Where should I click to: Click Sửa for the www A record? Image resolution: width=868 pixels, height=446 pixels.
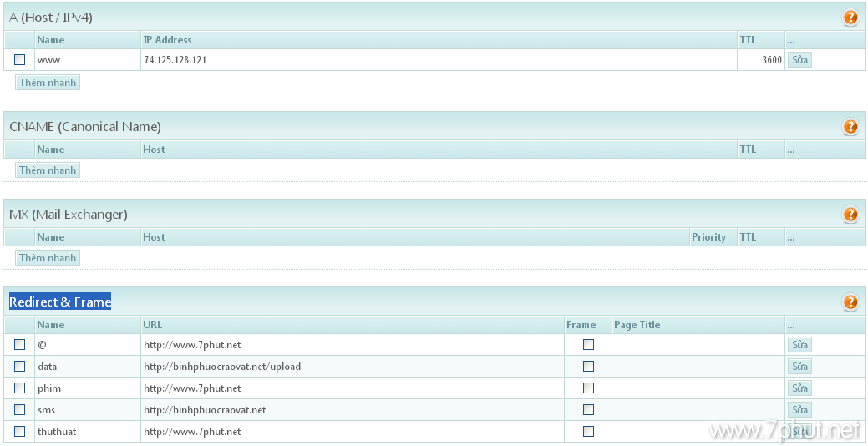[799, 60]
